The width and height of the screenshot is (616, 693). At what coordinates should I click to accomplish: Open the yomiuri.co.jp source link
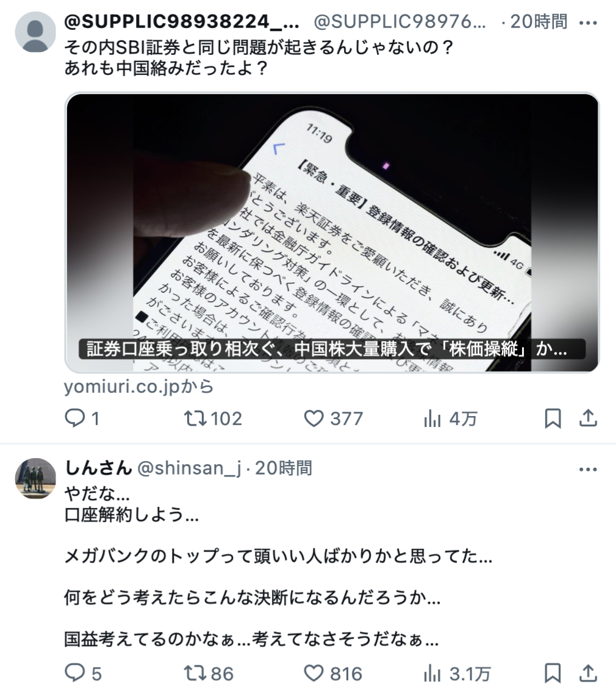pyautogui.click(x=139, y=387)
